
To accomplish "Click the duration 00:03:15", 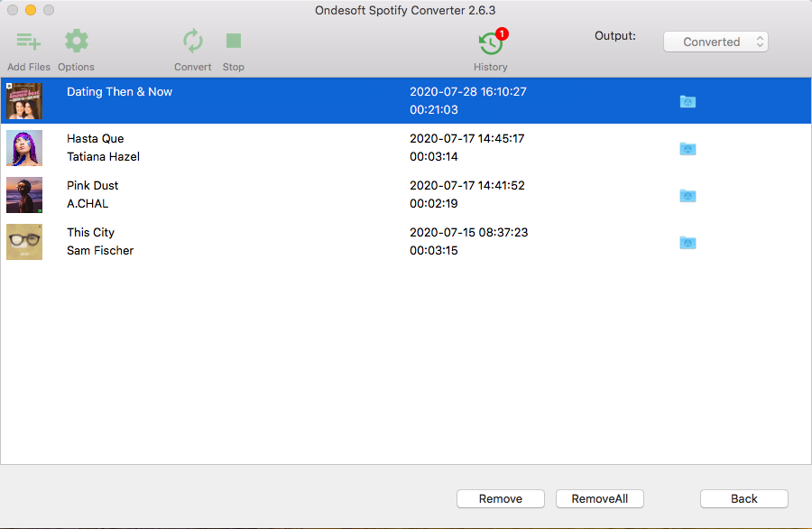I will tap(434, 251).
